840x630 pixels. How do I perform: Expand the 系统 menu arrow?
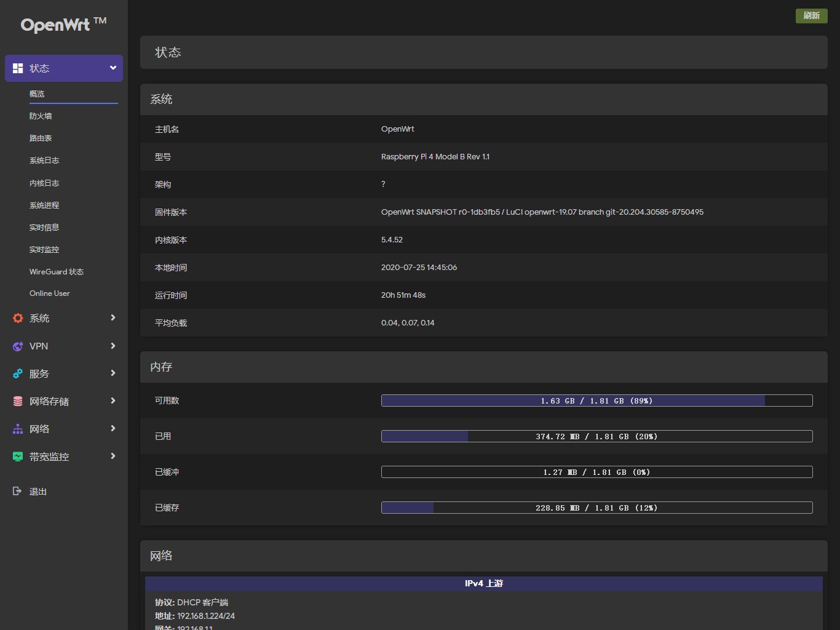tap(113, 317)
